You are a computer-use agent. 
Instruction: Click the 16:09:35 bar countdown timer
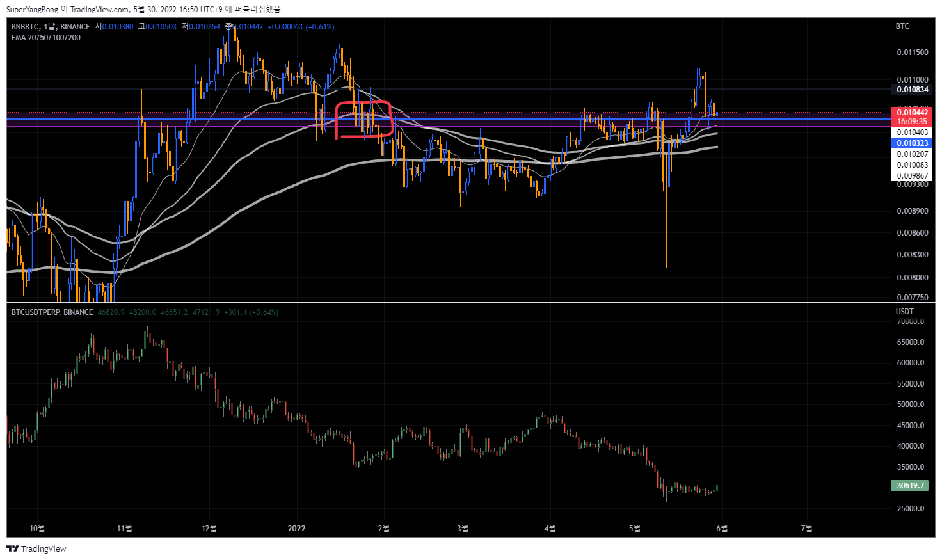point(913,122)
